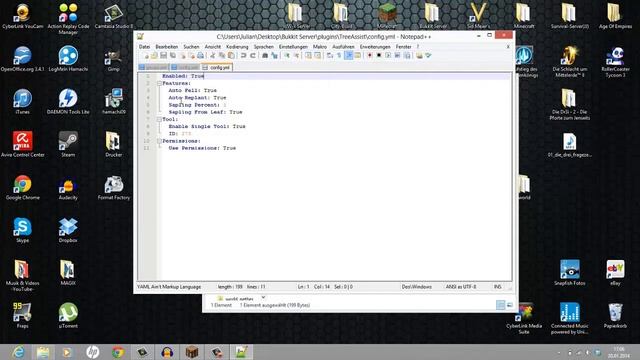This screenshot has width=640, height=360.
Task: Open the uTorrent desktop shortcut
Action: tap(68, 316)
